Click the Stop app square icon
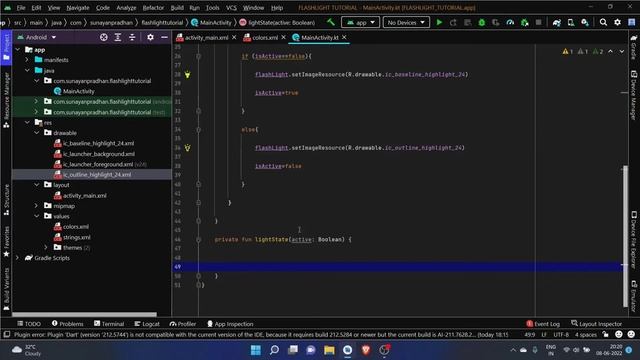 (x=539, y=22)
